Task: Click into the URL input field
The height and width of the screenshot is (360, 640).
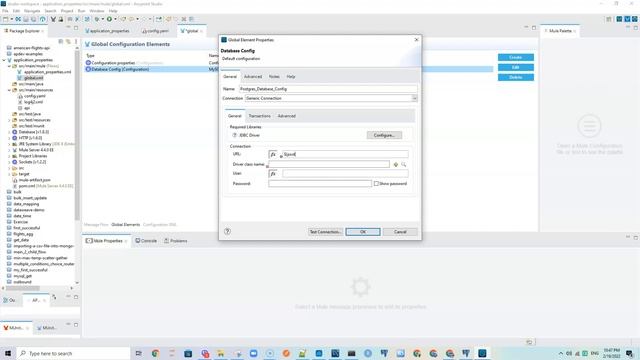Action: click(x=345, y=154)
